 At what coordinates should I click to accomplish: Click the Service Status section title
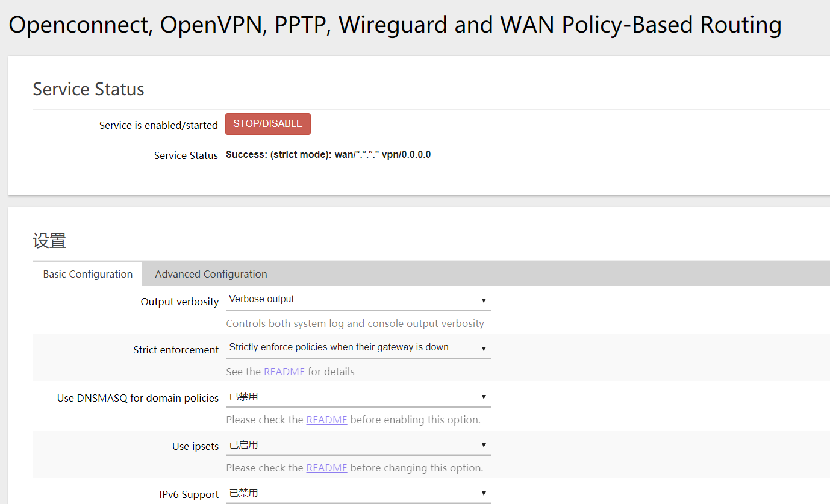[x=88, y=89]
